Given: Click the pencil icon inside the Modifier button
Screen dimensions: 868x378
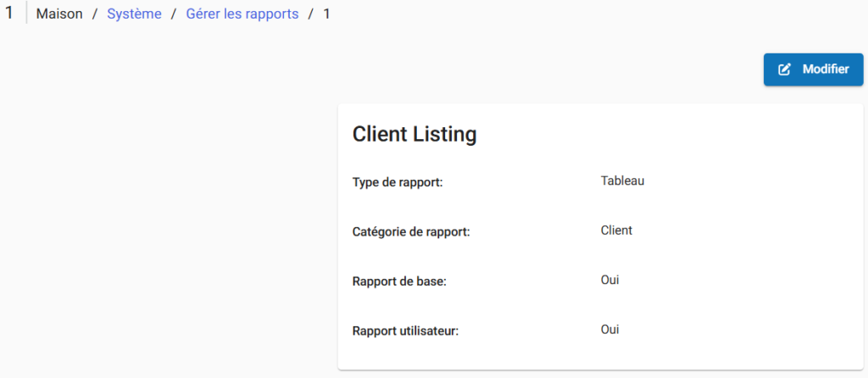Looking at the screenshot, I should coord(785,69).
